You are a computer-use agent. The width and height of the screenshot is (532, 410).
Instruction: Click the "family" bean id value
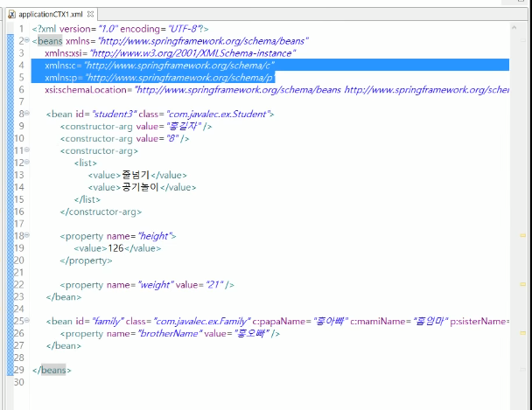[x=108, y=322]
